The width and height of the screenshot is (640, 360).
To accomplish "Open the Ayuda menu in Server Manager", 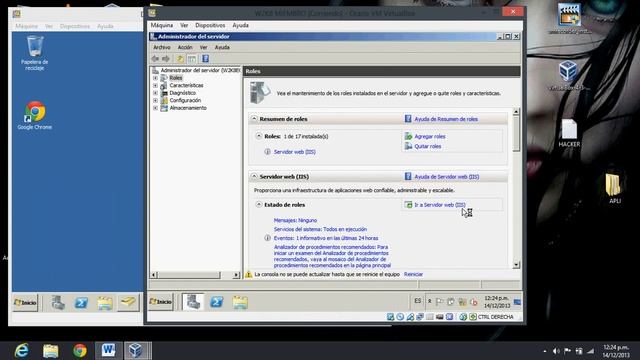I will 222,47.
